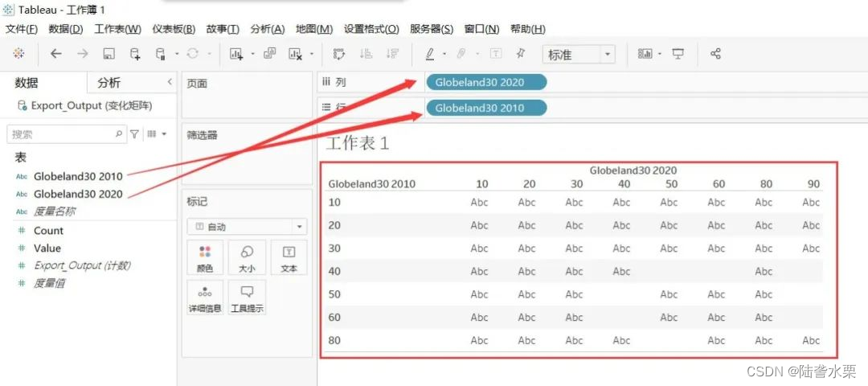Image resolution: width=868 pixels, height=386 pixels.
Task: Select Export_Output (计数) field
Action: (x=82, y=265)
